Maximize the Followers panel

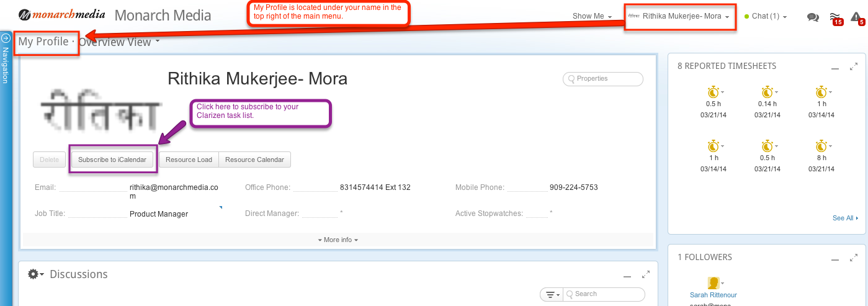(x=854, y=257)
